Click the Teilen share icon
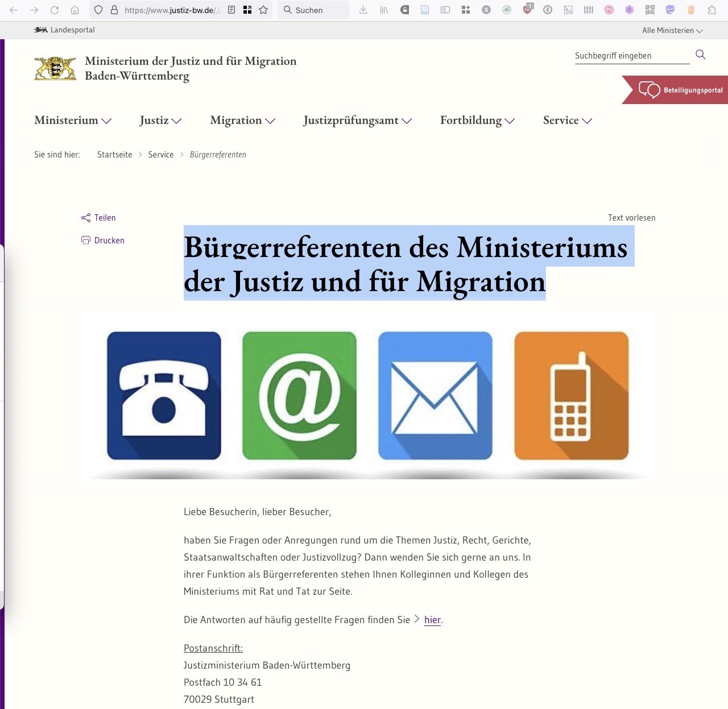The height and width of the screenshot is (709, 728). [86, 218]
